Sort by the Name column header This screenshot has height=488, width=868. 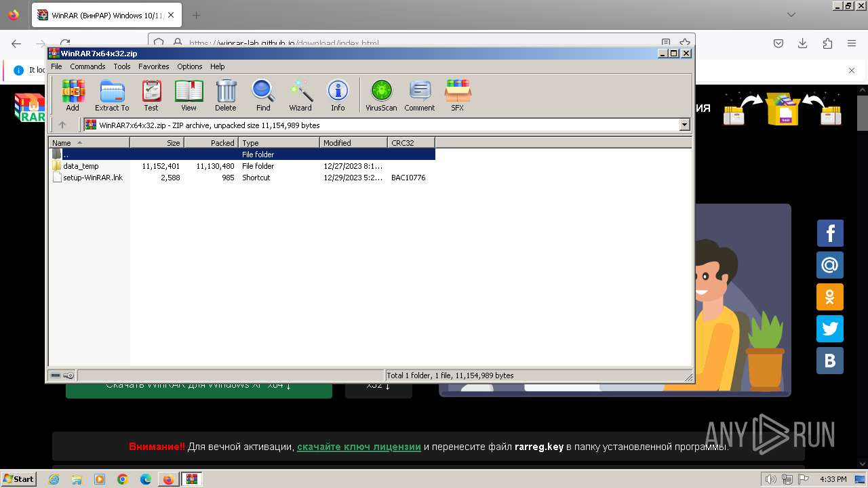[x=90, y=143]
